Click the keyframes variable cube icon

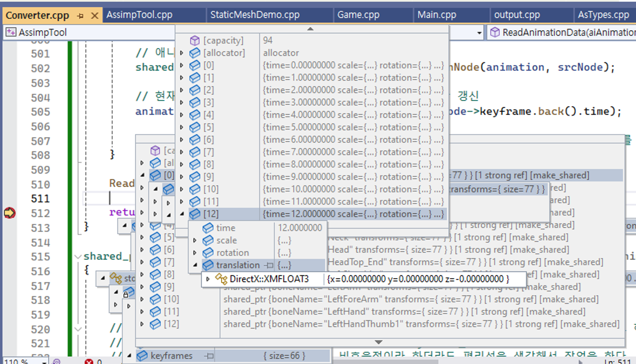(142, 356)
